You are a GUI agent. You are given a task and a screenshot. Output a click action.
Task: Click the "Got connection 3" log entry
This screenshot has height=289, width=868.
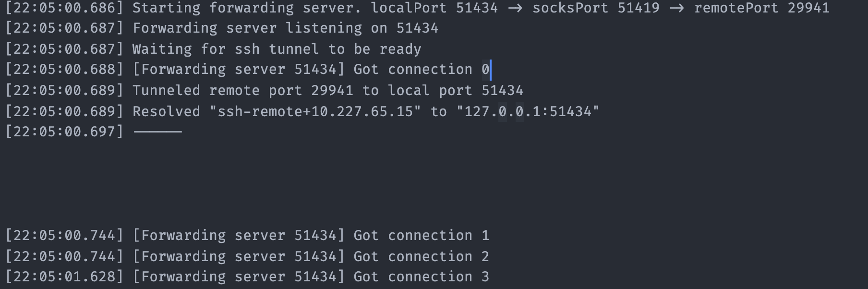421,277
